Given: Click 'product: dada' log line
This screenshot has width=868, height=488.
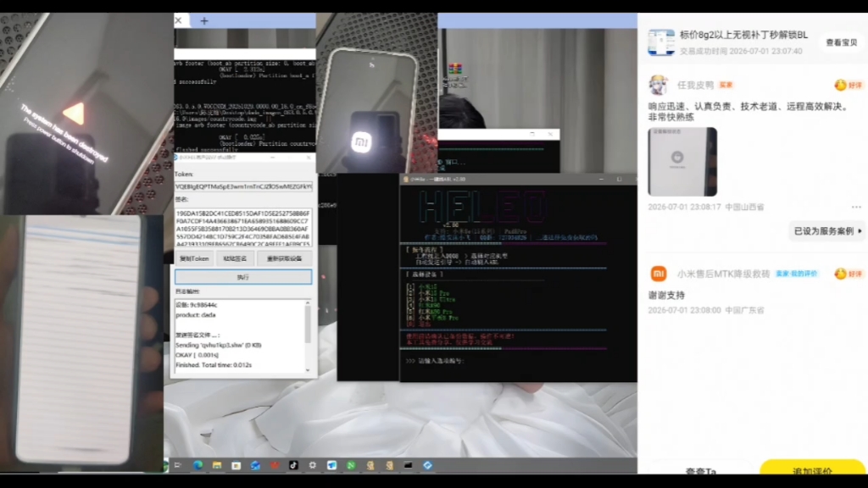Looking at the screenshot, I should pyautogui.click(x=196, y=315).
